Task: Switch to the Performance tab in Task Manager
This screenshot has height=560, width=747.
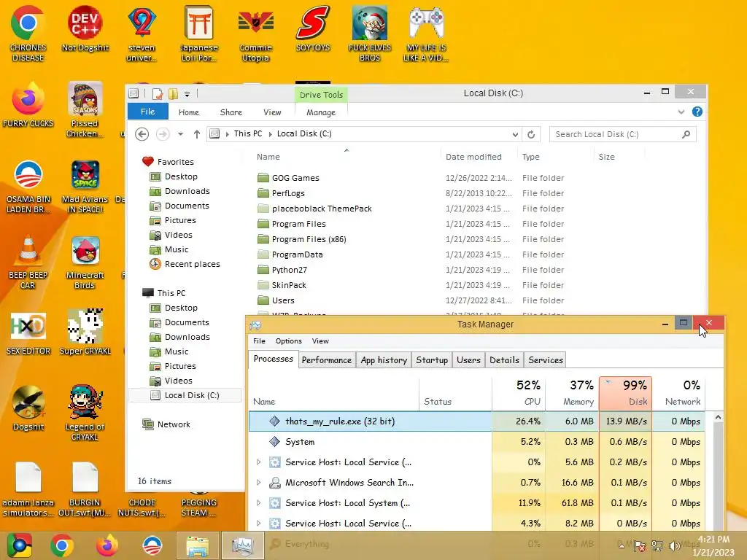Action: click(x=327, y=360)
